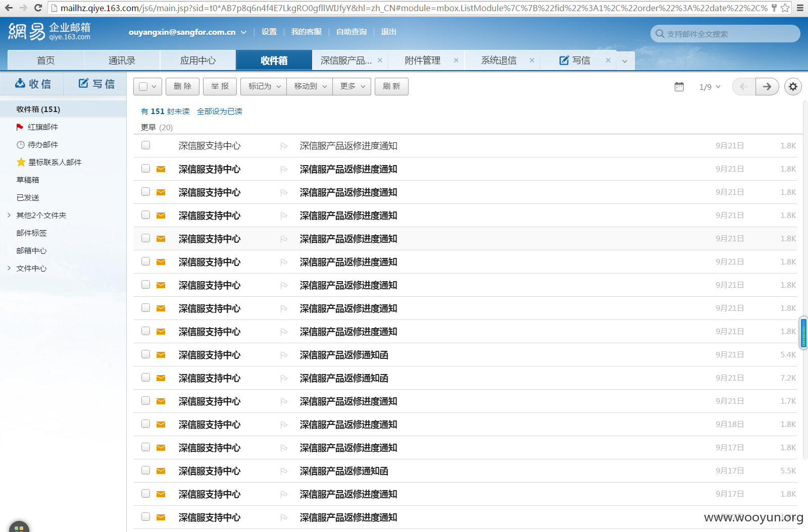This screenshot has height=532, width=808.
Task: Switch to the 首页 tab
Action: coord(46,61)
